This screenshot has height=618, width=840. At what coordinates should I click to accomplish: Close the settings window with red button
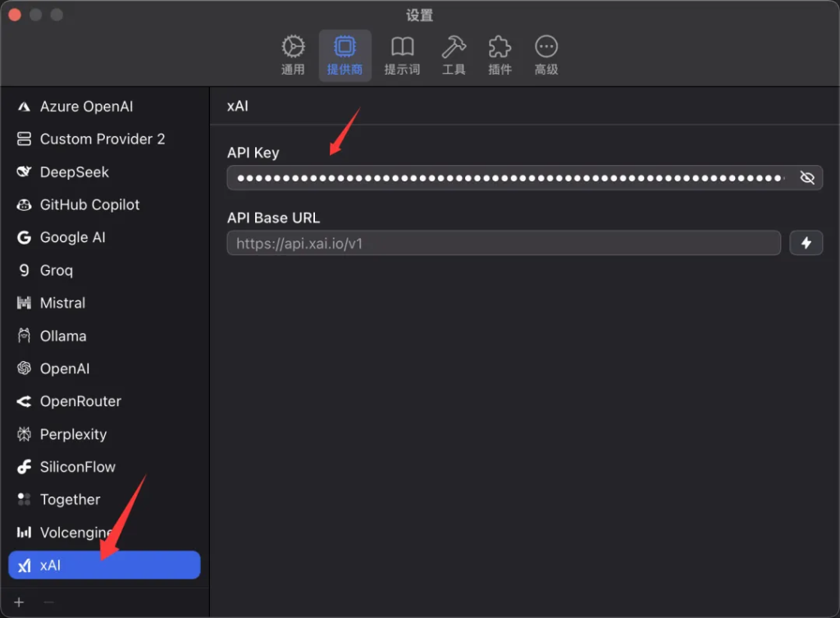coord(15,15)
